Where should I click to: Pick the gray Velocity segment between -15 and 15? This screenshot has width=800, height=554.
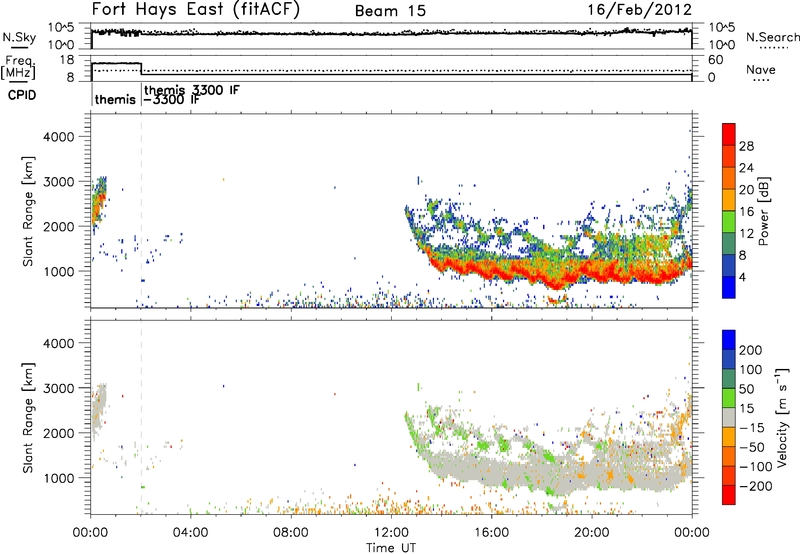(729, 417)
